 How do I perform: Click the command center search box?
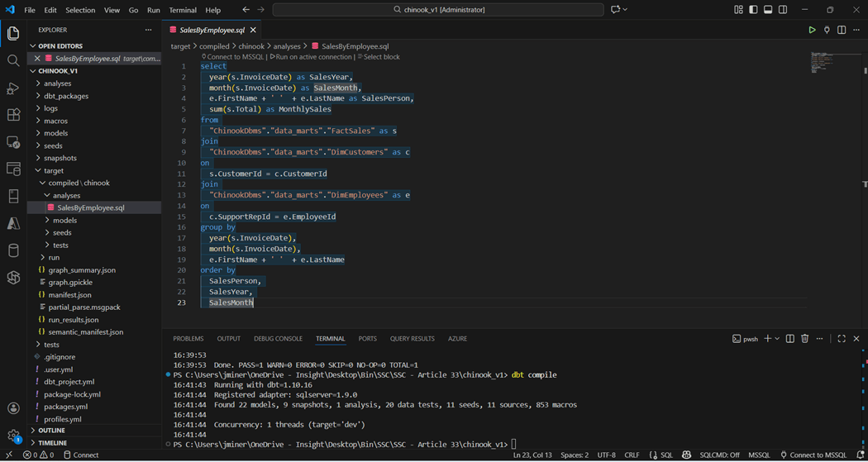438,10
